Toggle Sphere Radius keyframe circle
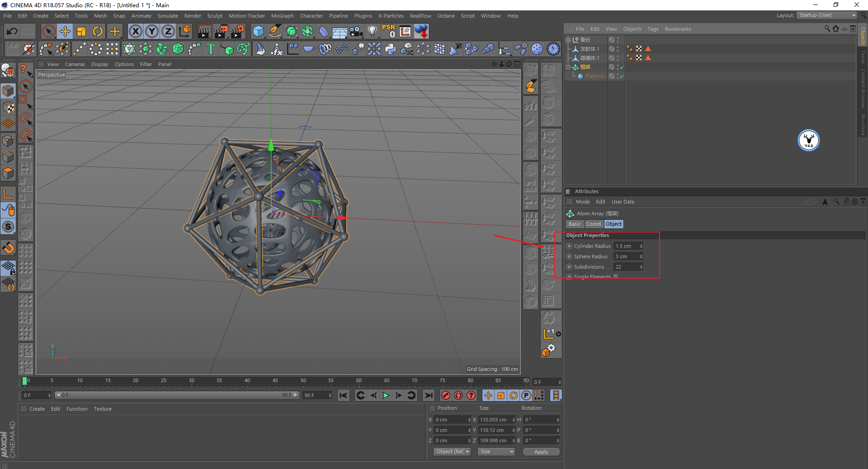 tap(569, 256)
